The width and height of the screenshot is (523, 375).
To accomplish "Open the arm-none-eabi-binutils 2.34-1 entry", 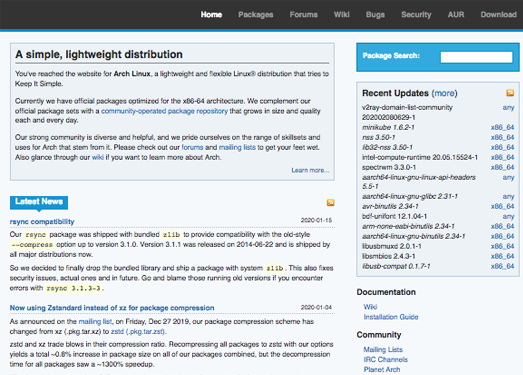I will pyautogui.click(x=409, y=226).
